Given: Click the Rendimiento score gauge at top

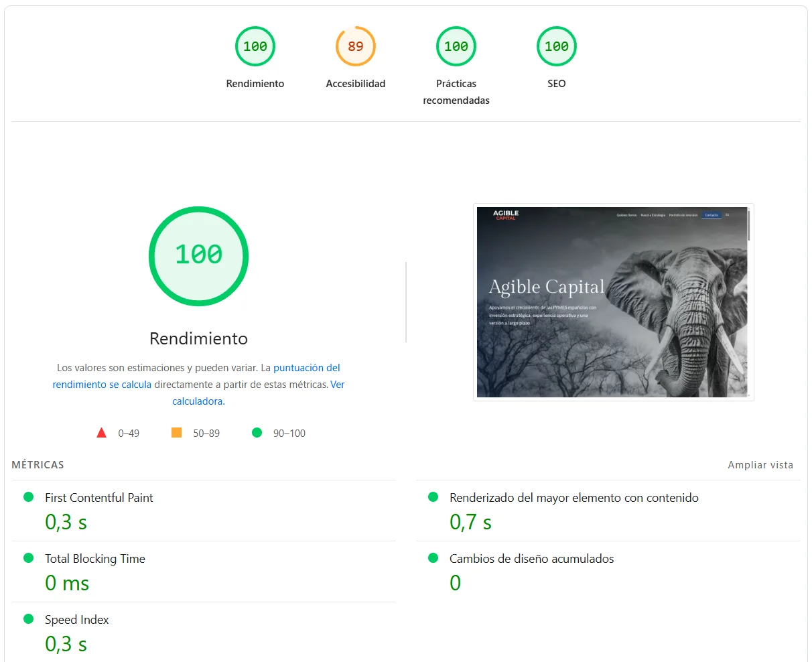Looking at the screenshot, I should coord(255,46).
